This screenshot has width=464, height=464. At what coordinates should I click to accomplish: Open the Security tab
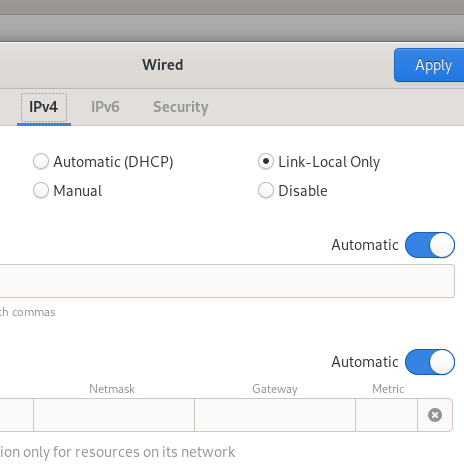pyautogui.click(x=181, y=107)
